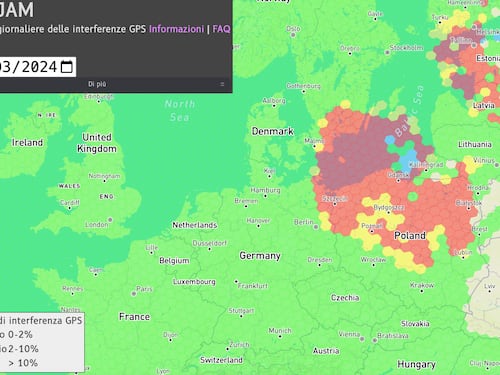Click the Germany country label
500x375 pixels.
[x=260, y=256]
